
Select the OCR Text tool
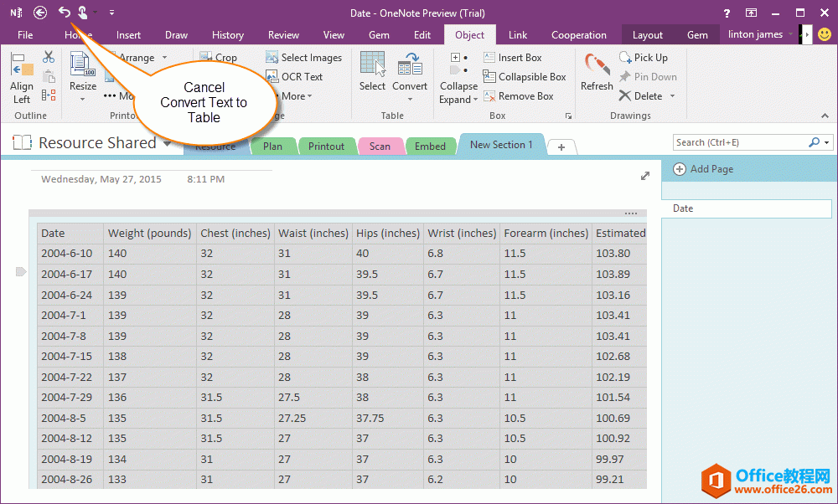(x=294, y=76)
